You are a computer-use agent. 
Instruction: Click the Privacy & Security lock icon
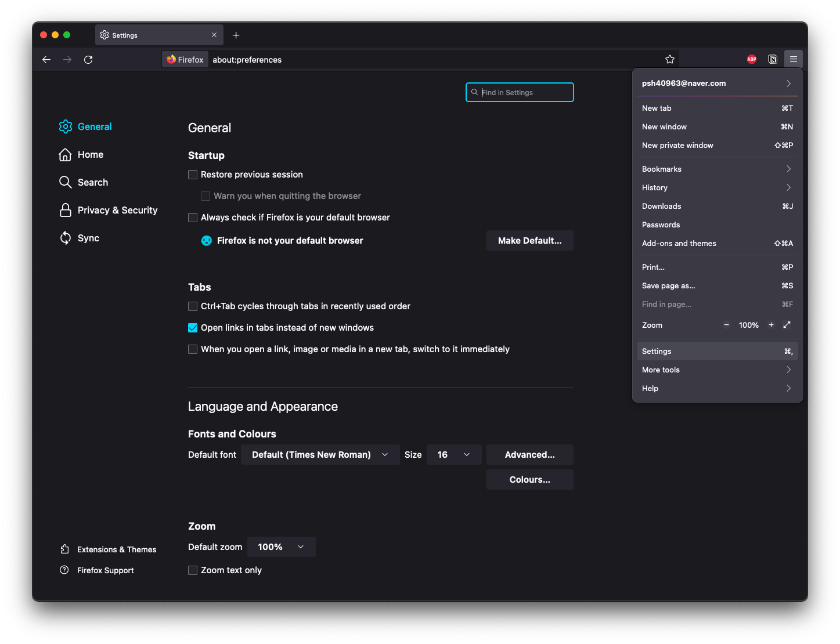[65, 210]
